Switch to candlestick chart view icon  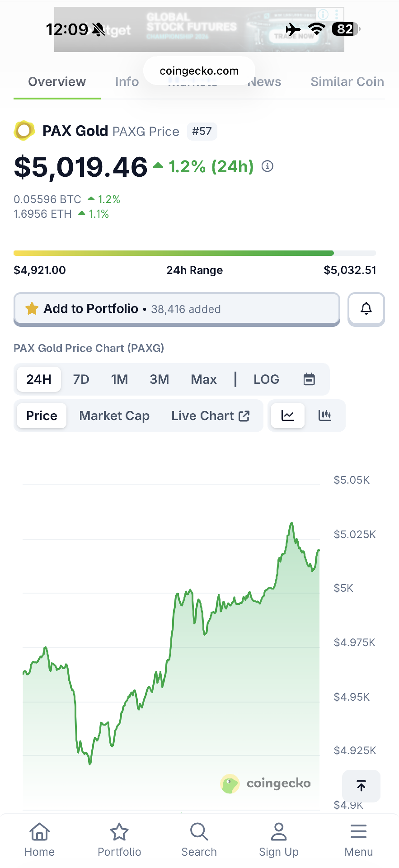pos(325,415)
